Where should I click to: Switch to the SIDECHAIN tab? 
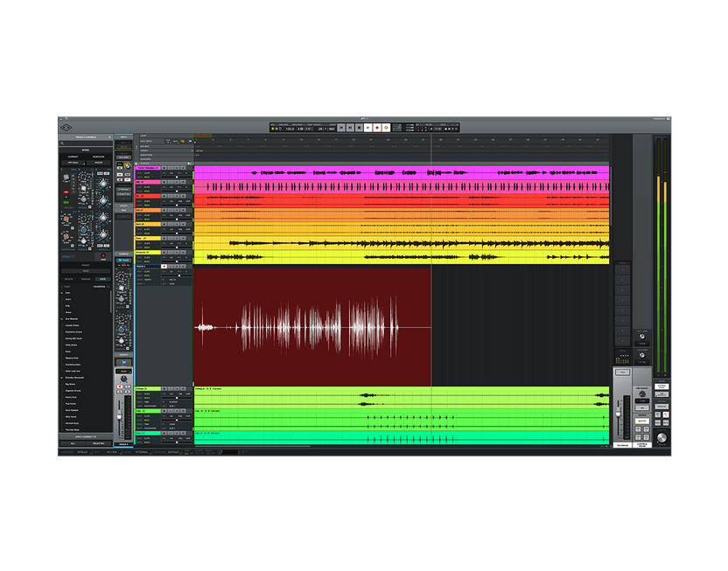tap(96, 155)
